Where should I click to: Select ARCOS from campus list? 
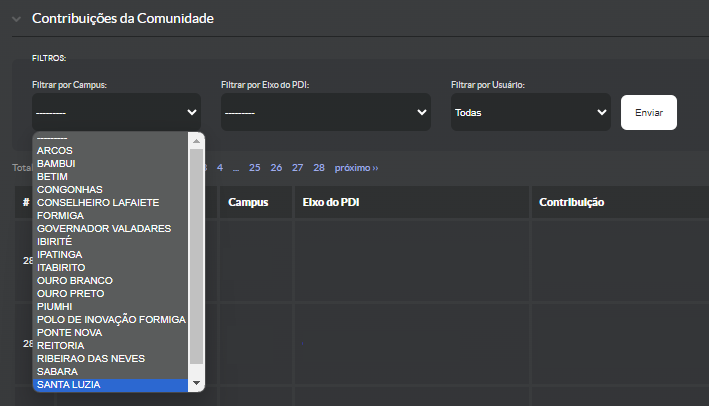pos(55,150)
